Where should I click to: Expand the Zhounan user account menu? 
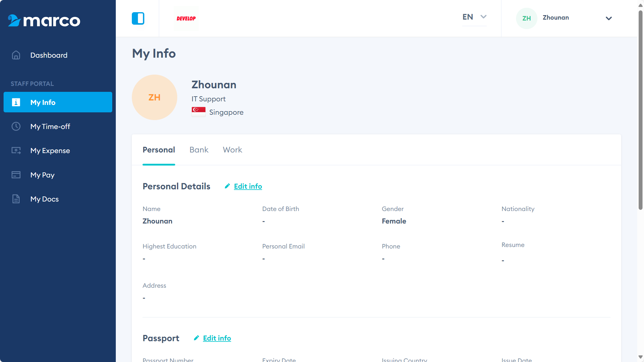[x=609, y=18]
